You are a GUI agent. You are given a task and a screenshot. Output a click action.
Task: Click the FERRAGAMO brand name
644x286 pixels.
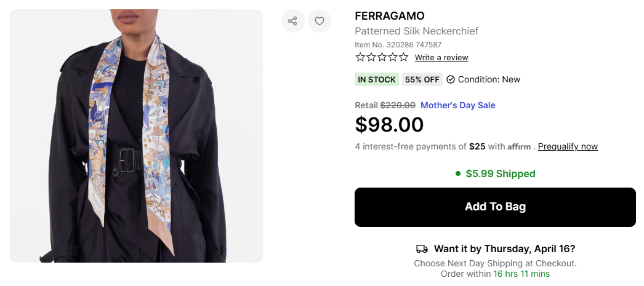pos(390,16)
